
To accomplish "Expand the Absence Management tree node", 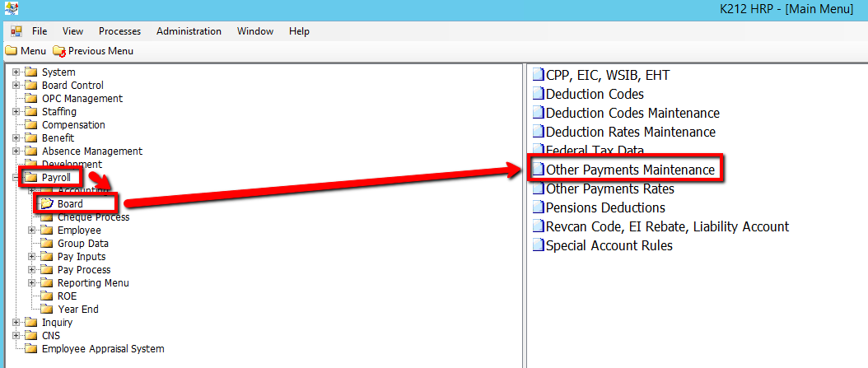I will point(16,151).
